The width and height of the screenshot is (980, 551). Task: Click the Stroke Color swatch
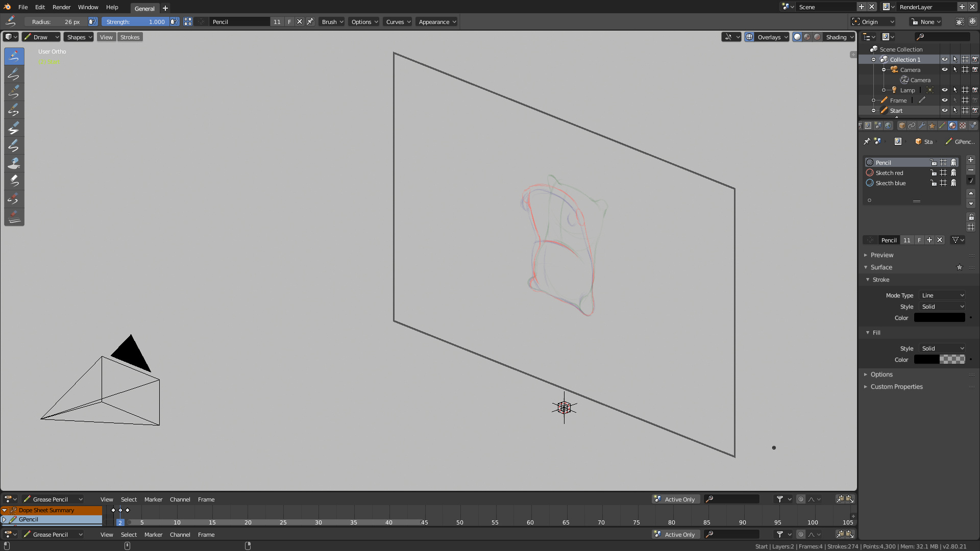tap(940, 317)
